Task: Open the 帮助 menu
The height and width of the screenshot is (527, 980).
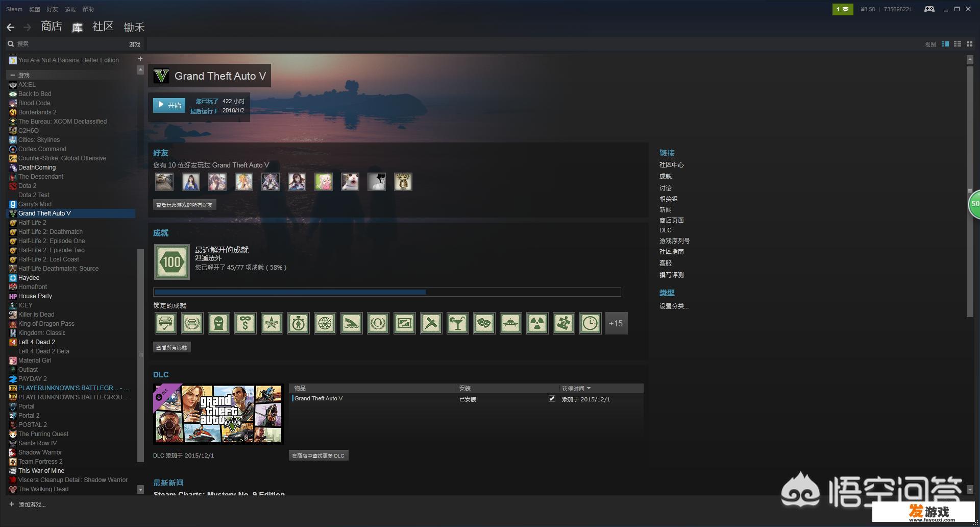Action: tap(88, 9)
